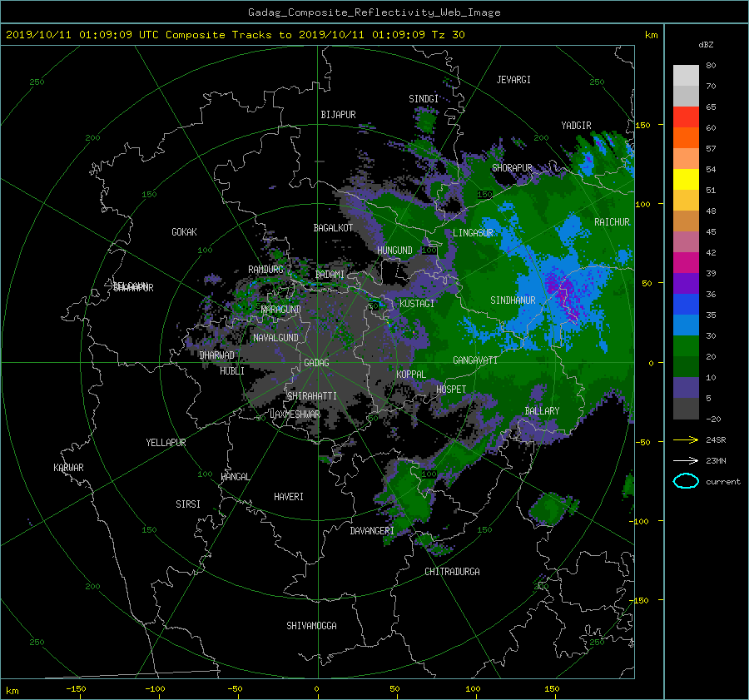Click the blue 35 dBZ legend swatch
Viewport: 749px width, 700px height.
coord(686,325)
